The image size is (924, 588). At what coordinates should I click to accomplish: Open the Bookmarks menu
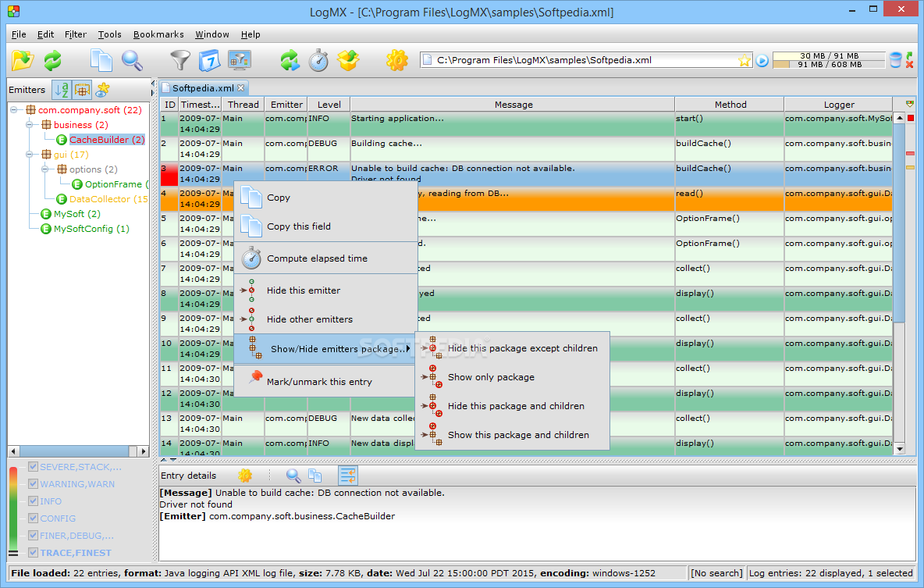158,34
